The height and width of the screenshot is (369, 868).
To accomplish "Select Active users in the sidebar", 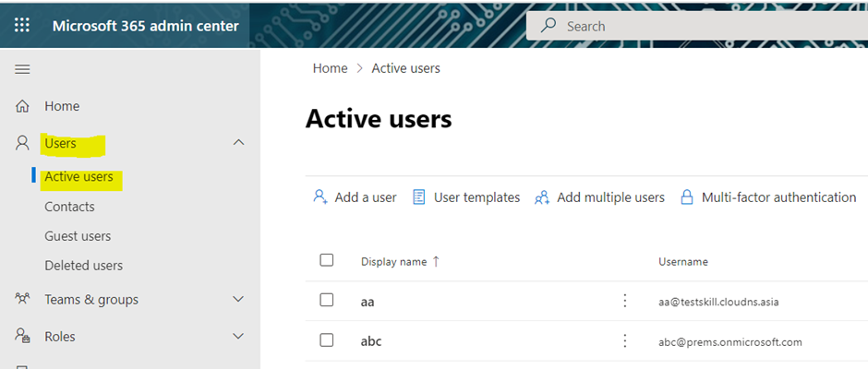I will click(x=78, y=177).
